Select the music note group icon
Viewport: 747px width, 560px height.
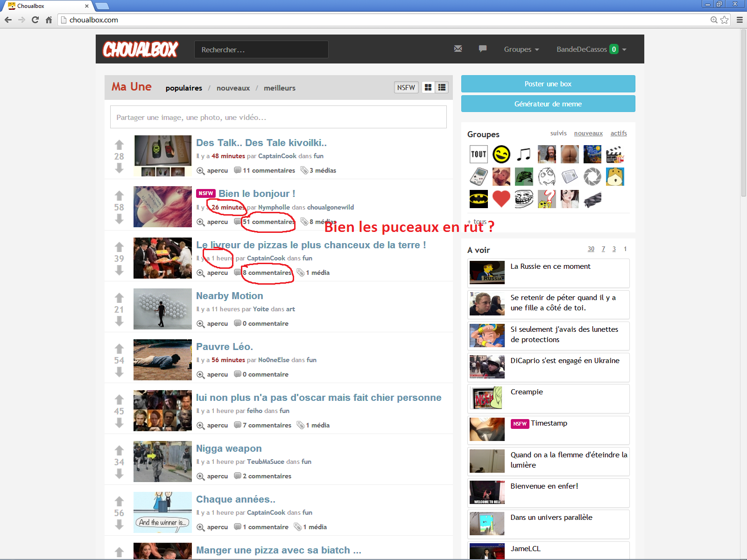pyautogui.click(x=524, y=154)
